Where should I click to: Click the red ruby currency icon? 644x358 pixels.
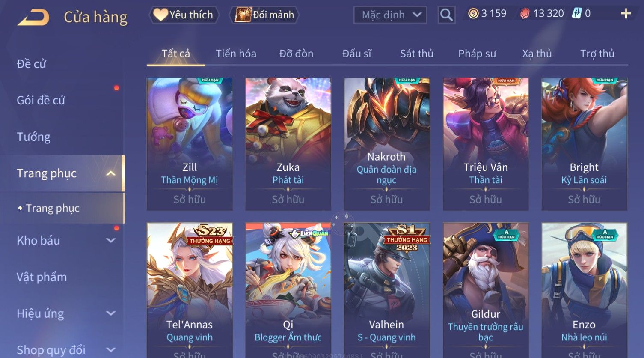point(525,14)
